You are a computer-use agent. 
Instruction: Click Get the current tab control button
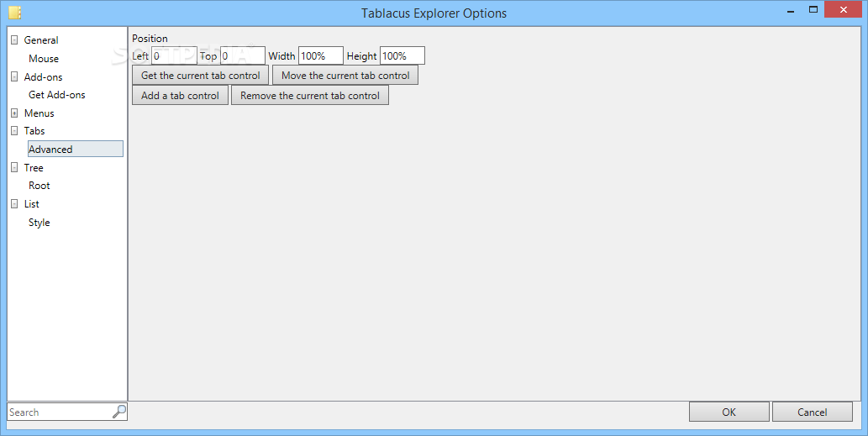coord(200,76)
